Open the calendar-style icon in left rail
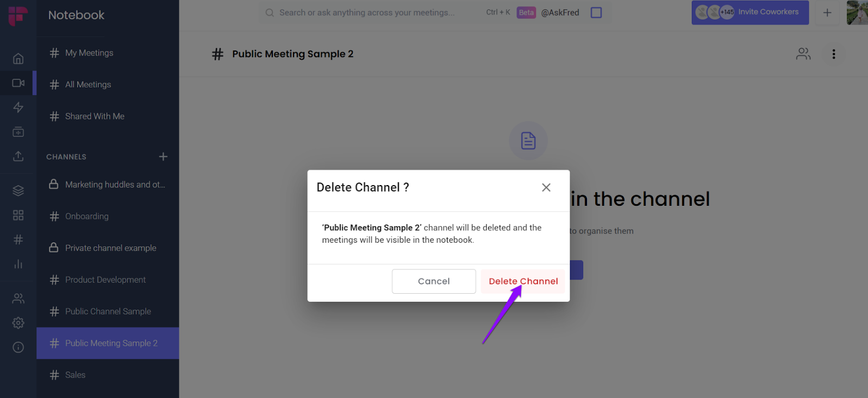The width and height of the screenshot is (868, 398). coord(18,132)
